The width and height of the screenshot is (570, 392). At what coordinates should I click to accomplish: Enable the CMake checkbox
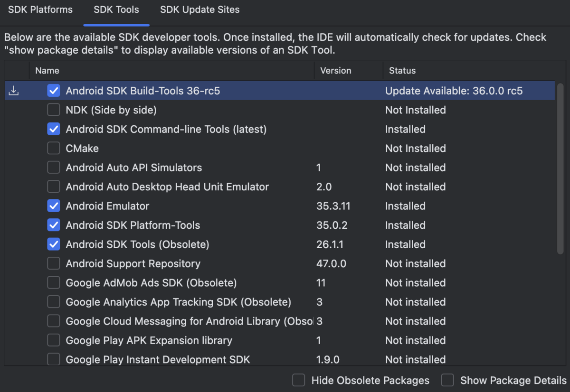coord(54,149)
